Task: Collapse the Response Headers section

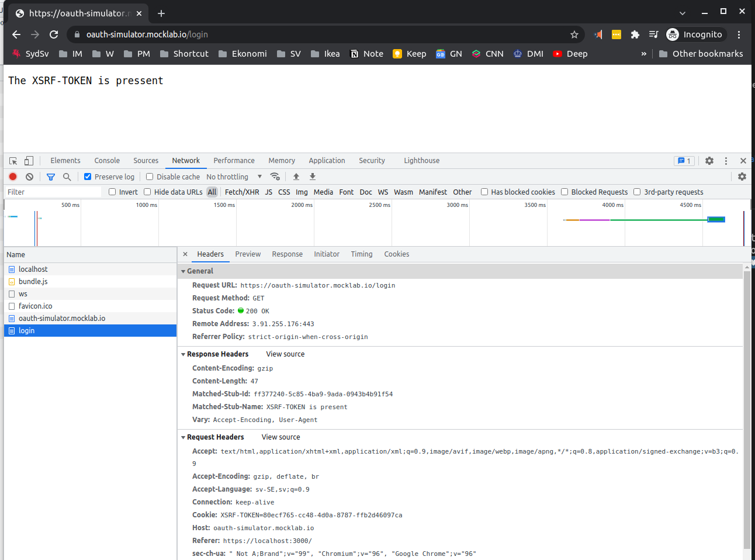Action: click(x=183, y=354)
